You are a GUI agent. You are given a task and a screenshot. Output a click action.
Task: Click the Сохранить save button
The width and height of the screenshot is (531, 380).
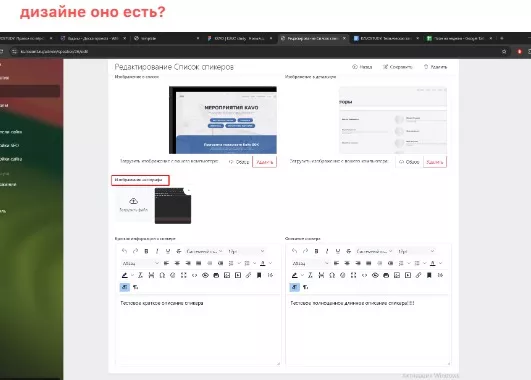click(398, 67)
